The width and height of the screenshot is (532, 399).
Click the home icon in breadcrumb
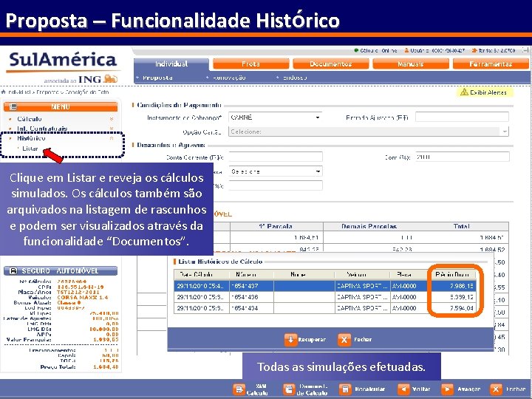[3, 92]
